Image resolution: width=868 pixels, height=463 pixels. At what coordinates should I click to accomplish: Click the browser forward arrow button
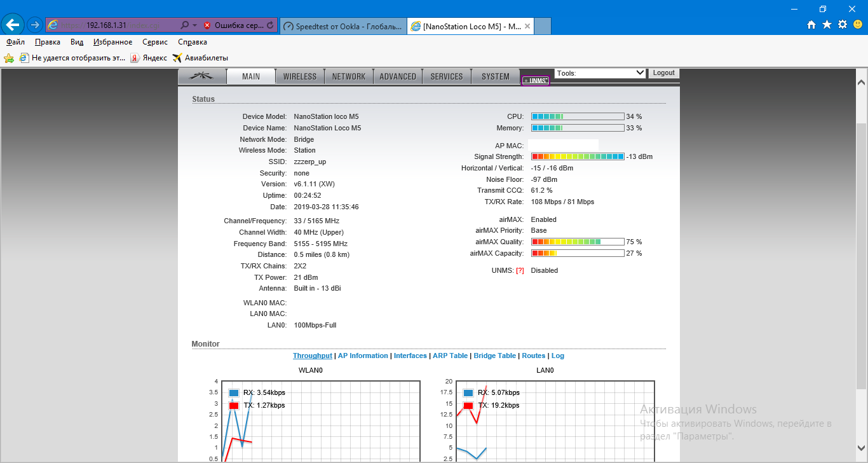35,25
